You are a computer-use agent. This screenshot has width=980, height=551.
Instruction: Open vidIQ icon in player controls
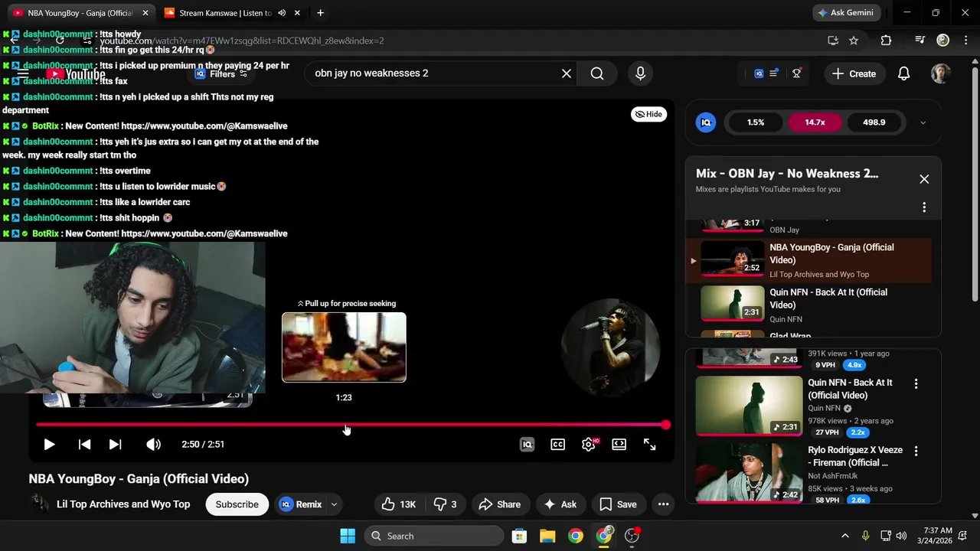pyautogui.click(x=527, y=444)
